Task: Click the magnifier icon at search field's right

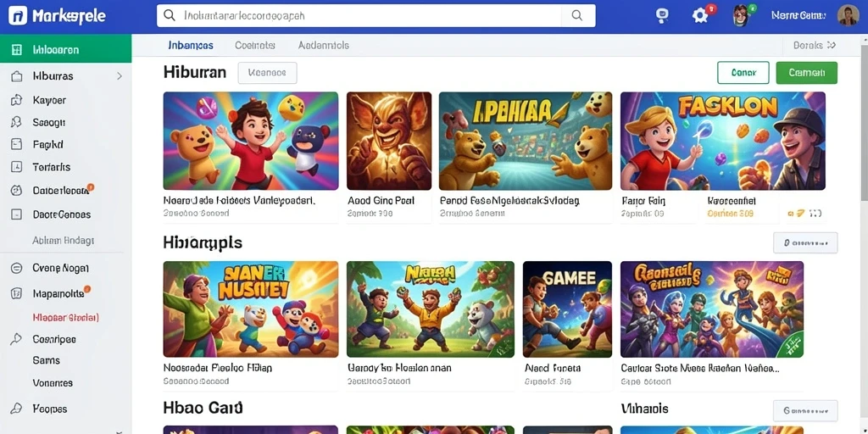Action: click(576, 15)
